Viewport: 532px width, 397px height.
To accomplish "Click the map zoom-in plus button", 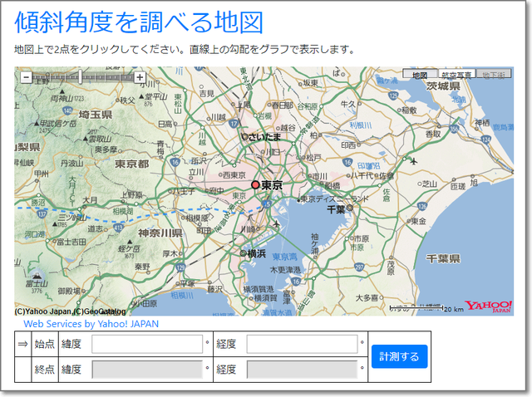I will click(x=140, y=77).
